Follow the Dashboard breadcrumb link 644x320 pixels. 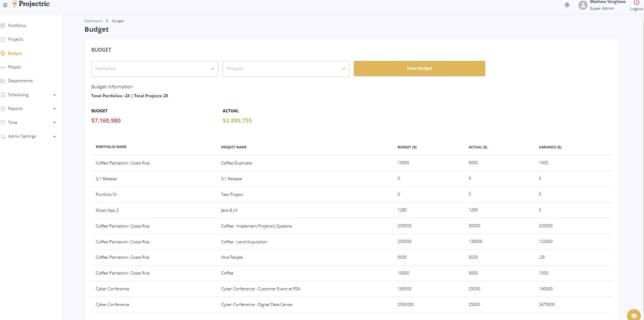click(x=93, y=21)
